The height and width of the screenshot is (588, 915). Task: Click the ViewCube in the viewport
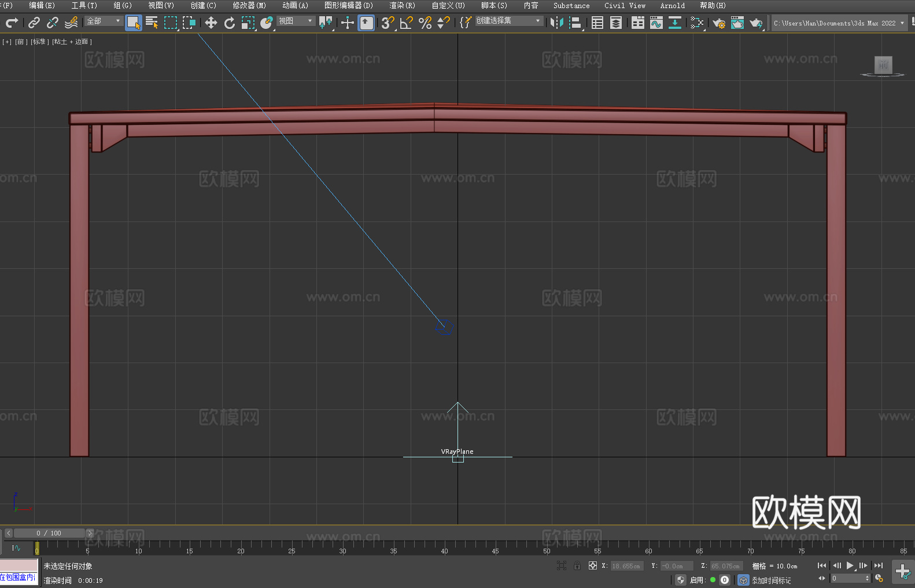tap(883, 66)
